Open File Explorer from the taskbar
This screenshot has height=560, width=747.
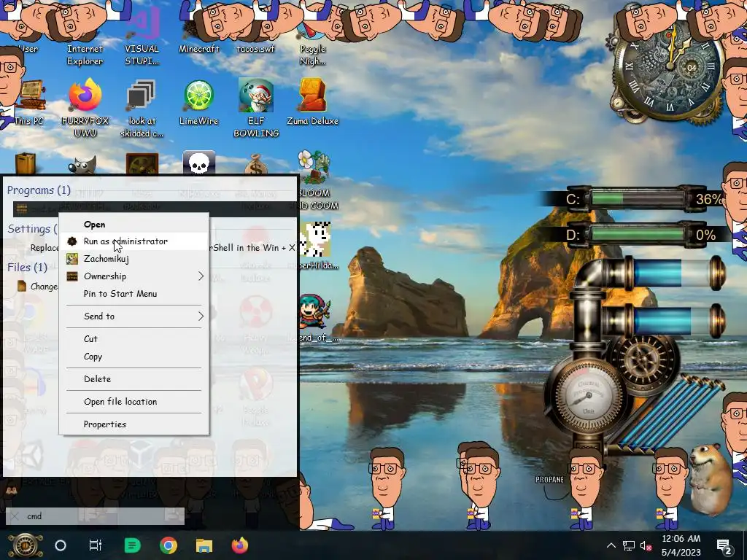204,545
